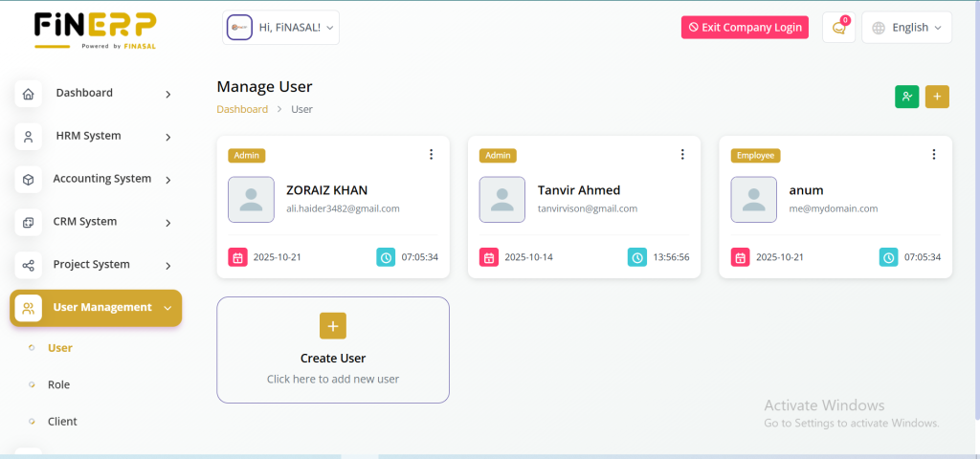Click the green user log icon button
This screenshot has width=980, height=459.
coord(906,97)
